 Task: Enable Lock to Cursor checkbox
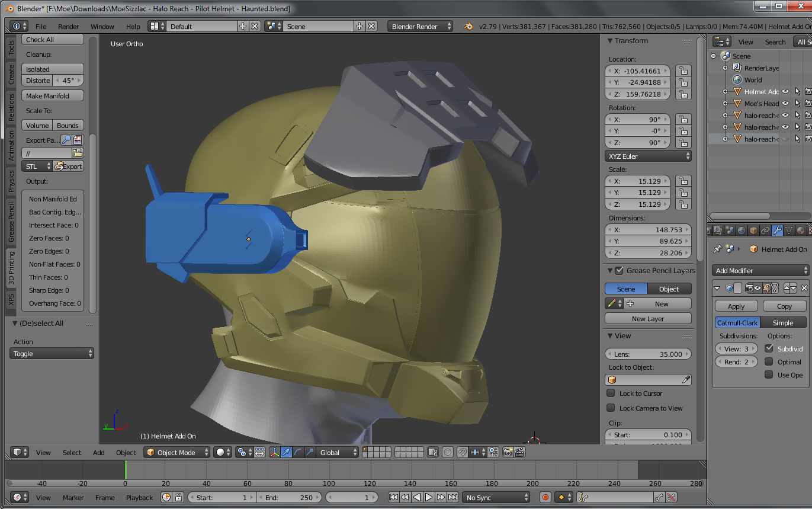[611, 393]
